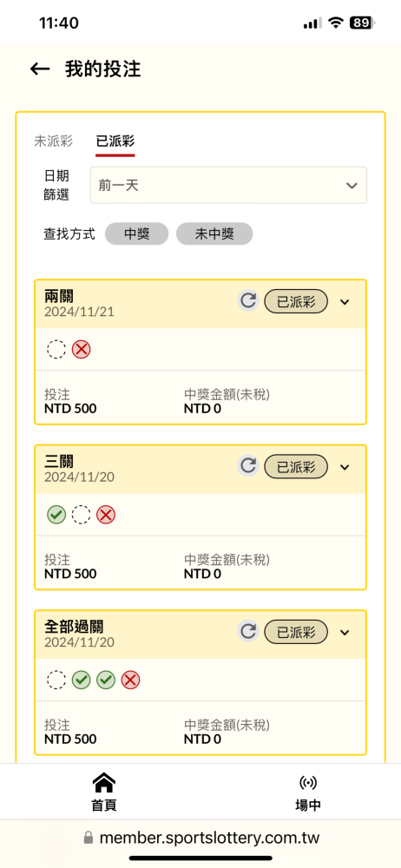Refresh the 全部過關 bet card
This screenshot has height=868, width=401.
point(248,632)
